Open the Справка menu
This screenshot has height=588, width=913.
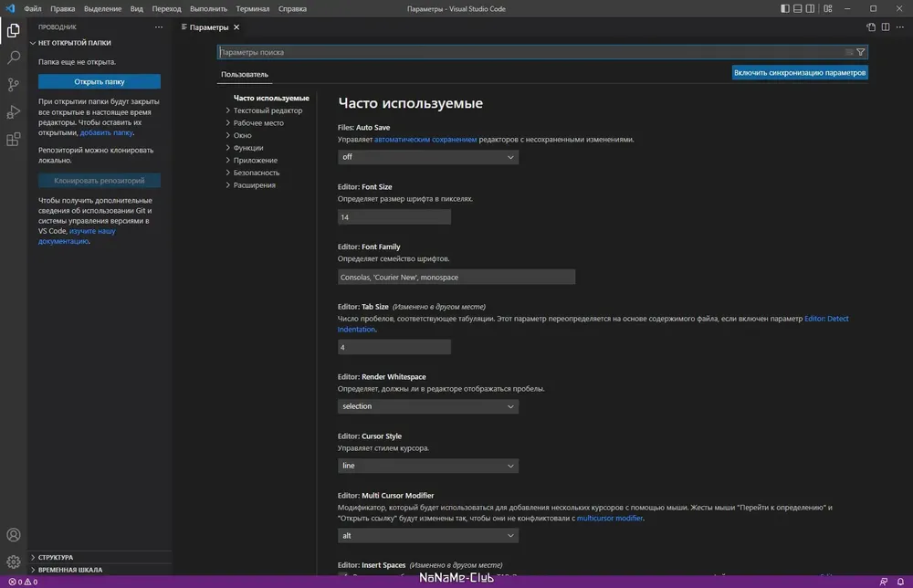[292, 9]
